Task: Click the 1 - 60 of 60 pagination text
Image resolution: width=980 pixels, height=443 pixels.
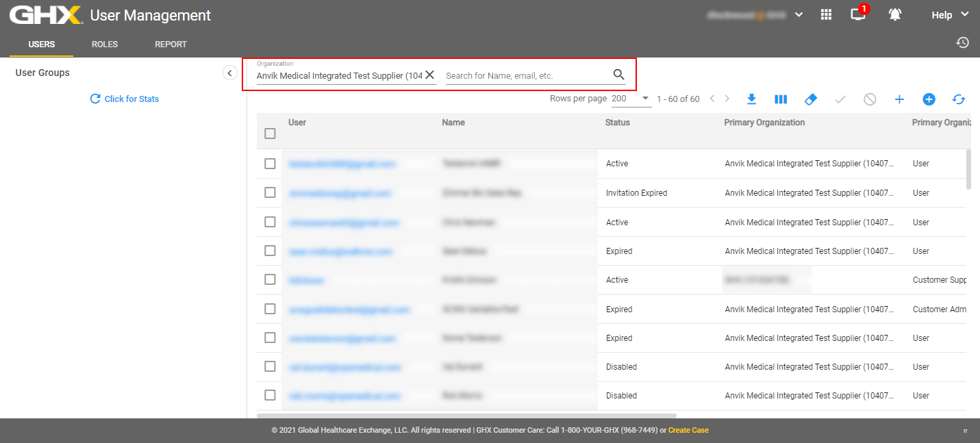Action: click(x=678, y=99)
